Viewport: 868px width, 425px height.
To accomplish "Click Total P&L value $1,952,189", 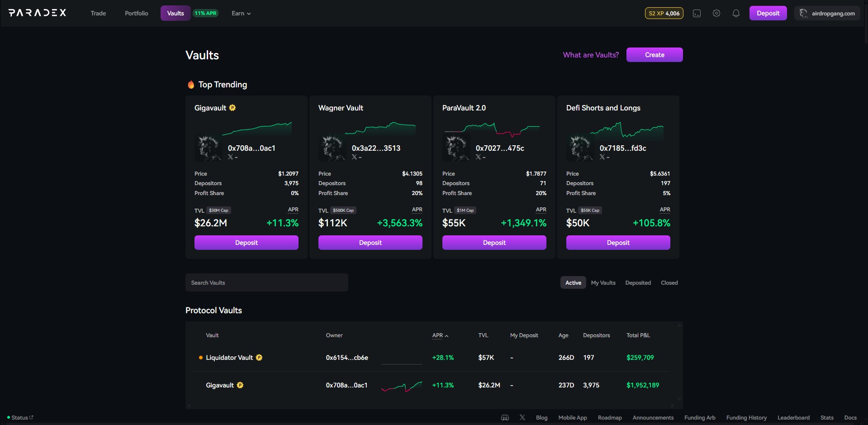I will click(x=643, y=385).
